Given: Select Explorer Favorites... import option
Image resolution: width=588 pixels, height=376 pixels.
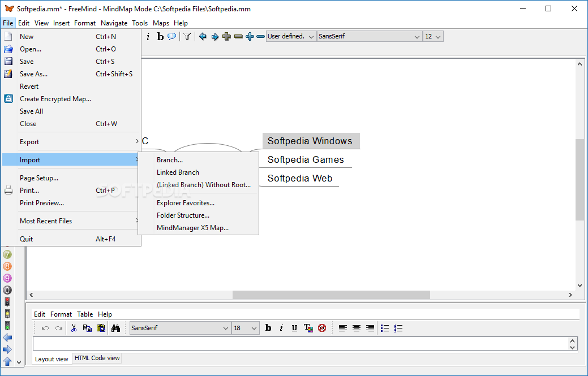Looking at the screenshot, I should tap(199, 203).
